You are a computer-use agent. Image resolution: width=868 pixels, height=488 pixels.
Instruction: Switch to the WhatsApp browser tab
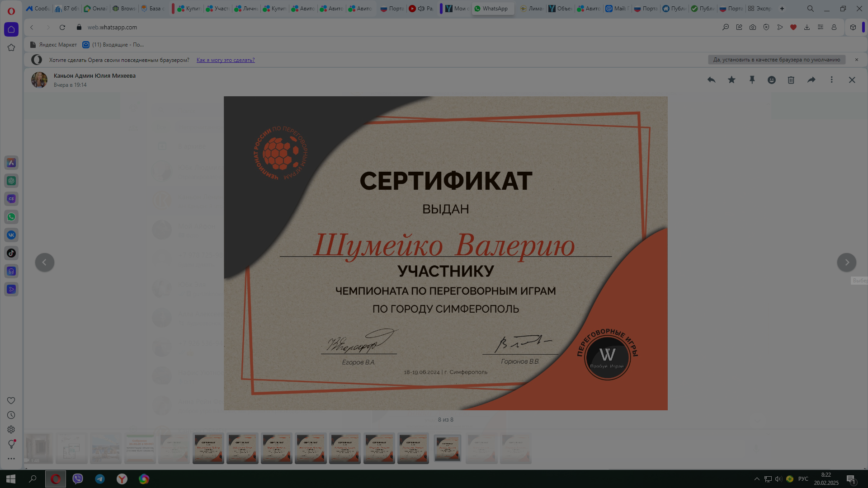click(493, 9)
